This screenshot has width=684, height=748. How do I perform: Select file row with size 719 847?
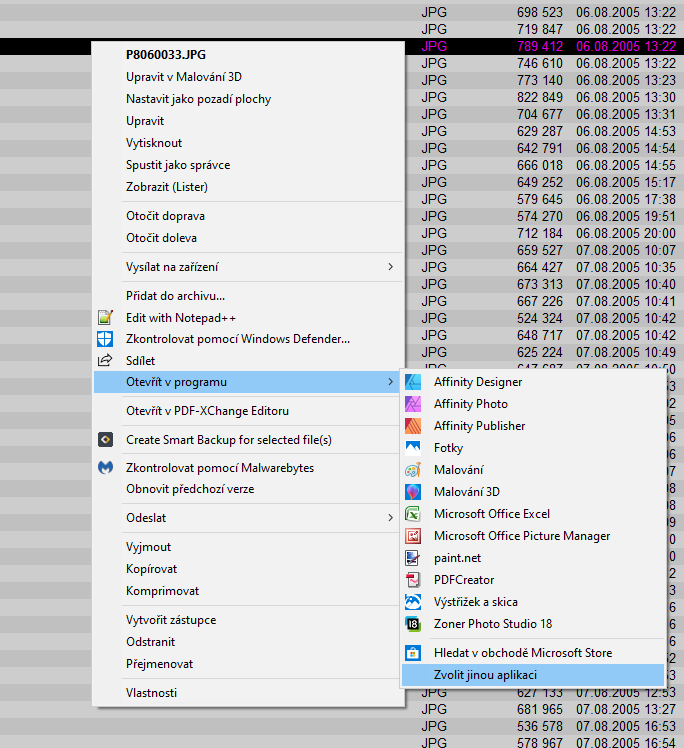[342, 29]
